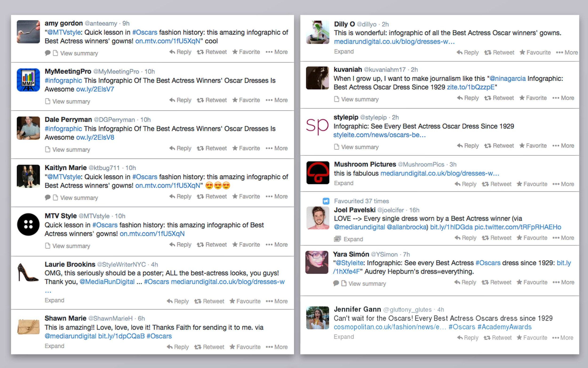Click conversation bubble on Yara Simón's tweet
The image size is (588, 368).
tap(336, 283)
